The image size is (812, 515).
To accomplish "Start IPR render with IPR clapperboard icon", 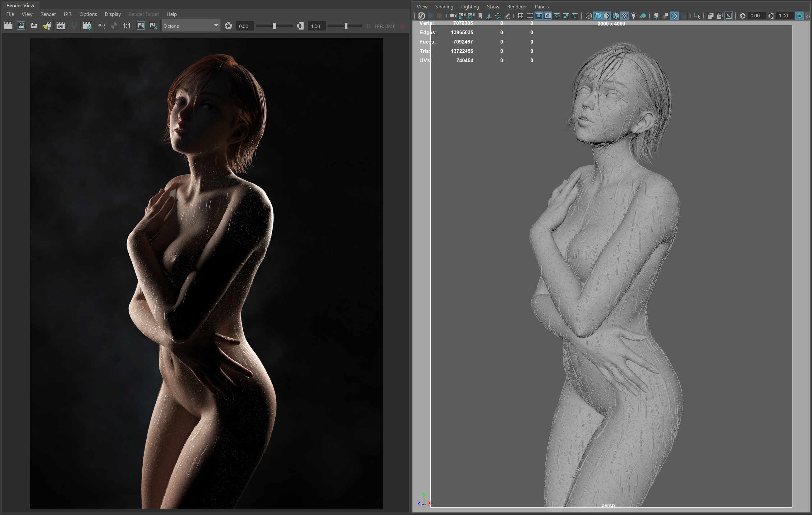I will [60, 26].
